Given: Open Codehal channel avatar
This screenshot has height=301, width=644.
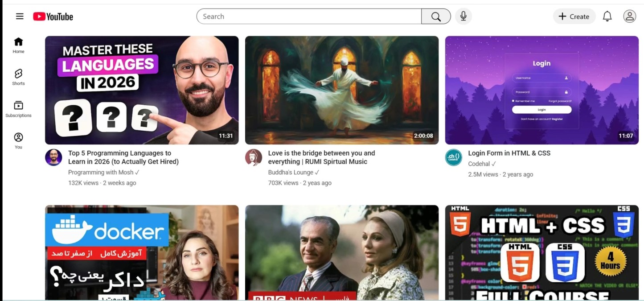Looking at the screenshot, I should [x=454, y=157].
